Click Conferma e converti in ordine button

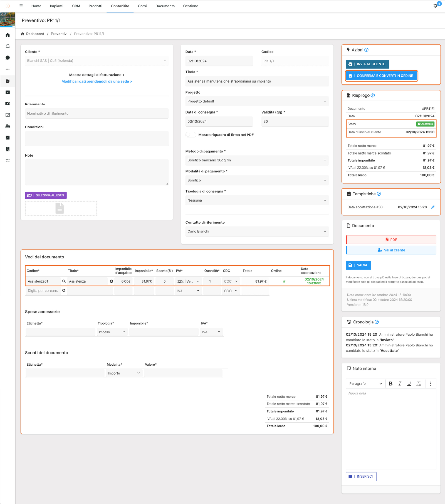[381, 76]
